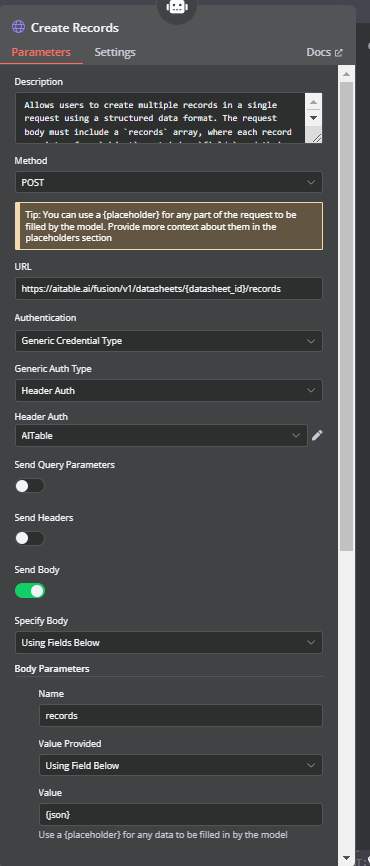
Task: Click the description box's down arrow
Action: coord(313,118)
